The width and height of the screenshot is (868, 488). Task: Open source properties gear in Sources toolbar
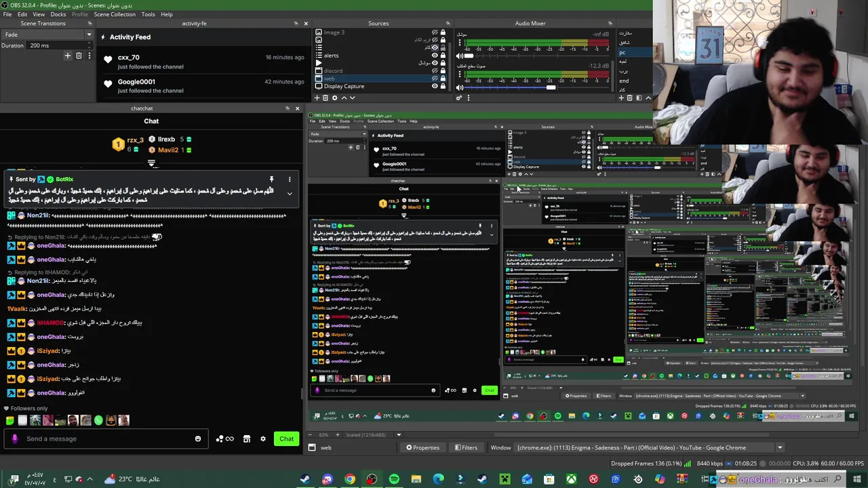click(334, 98)
